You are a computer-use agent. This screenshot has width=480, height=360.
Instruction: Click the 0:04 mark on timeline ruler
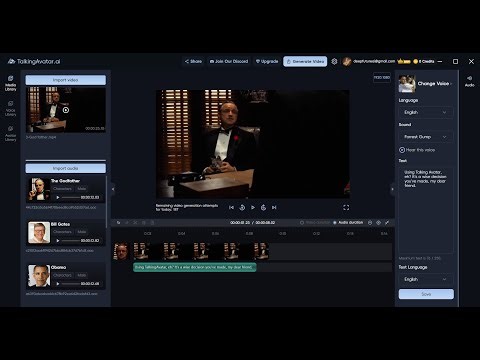click(181, 234)
